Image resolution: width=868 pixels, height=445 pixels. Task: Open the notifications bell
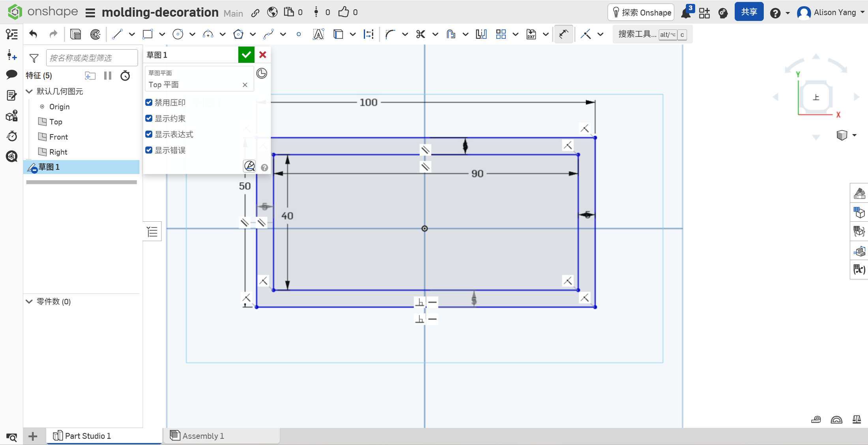pyautogui.click(x=686, y=13)
